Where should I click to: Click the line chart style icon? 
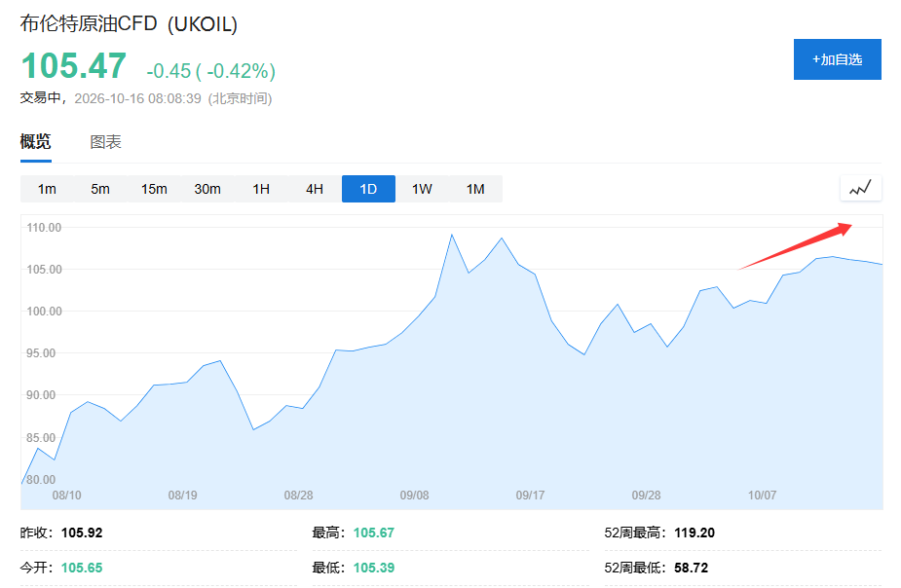[860, 188]
